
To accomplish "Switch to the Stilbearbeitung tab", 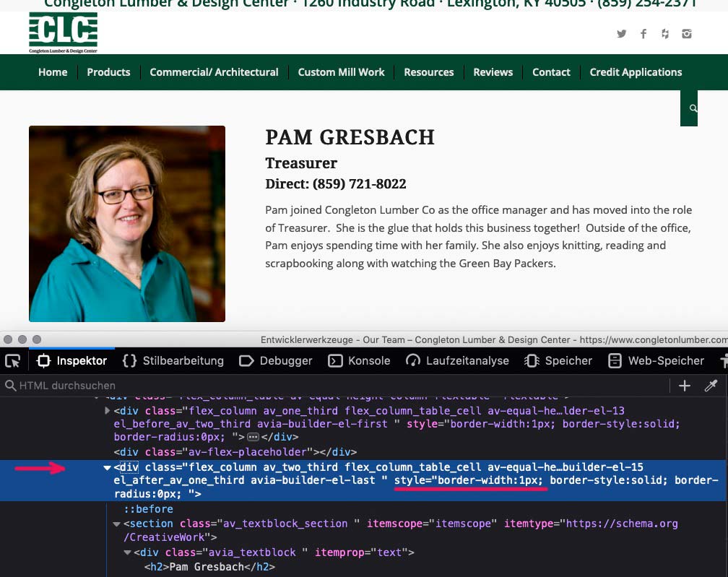I will [x=173, y=360].
